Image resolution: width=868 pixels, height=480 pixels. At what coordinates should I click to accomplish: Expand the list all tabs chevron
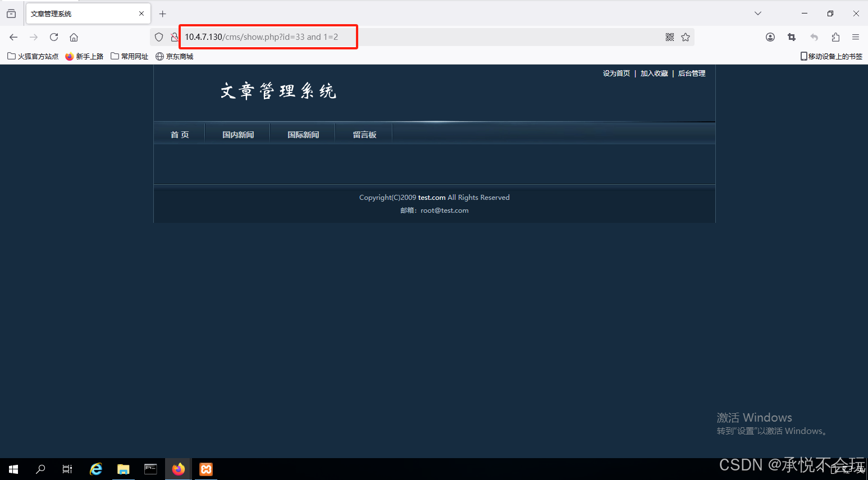[x=758, y=13]
